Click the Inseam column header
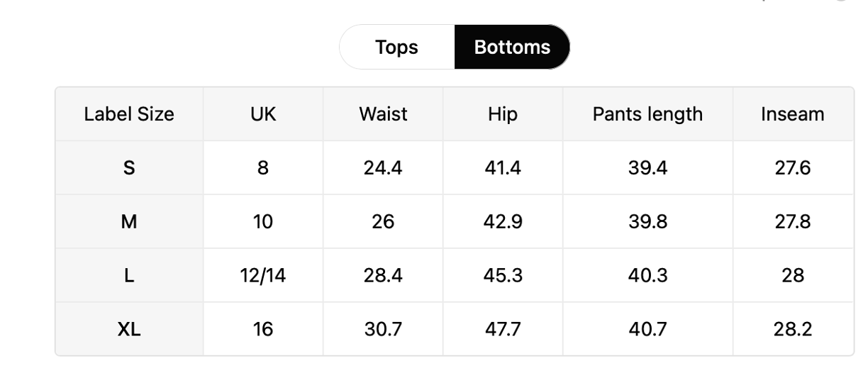This screenshot has height=373, width=868. click(x=793, y=114)
